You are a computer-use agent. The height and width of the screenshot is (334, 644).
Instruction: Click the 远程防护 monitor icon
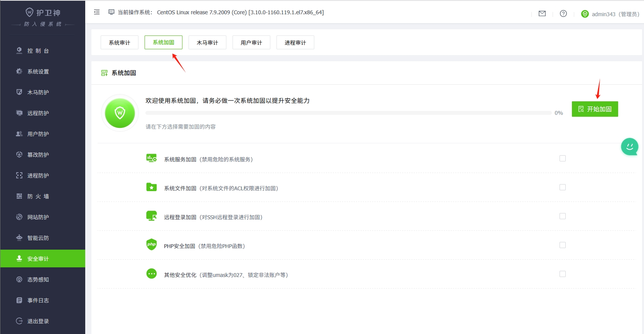tap(19, 113)
